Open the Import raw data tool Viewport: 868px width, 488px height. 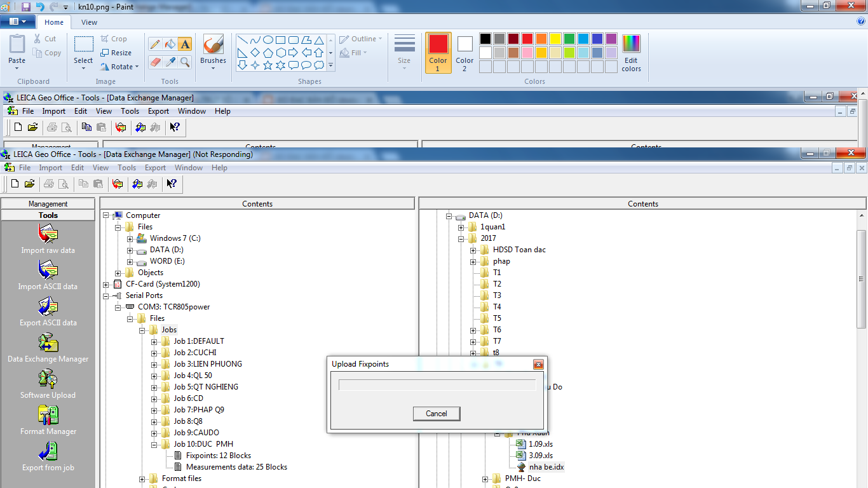point(48,239)
